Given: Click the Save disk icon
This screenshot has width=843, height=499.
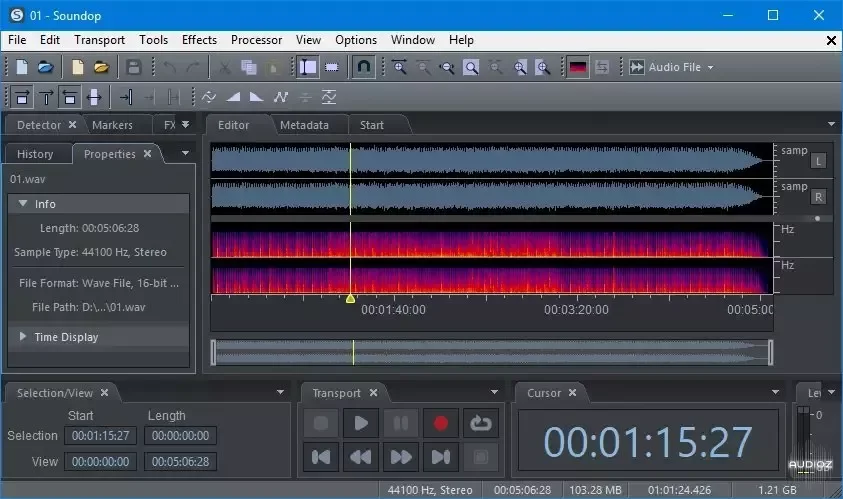Looking at the screenshot, I should [x=133, y=67].
